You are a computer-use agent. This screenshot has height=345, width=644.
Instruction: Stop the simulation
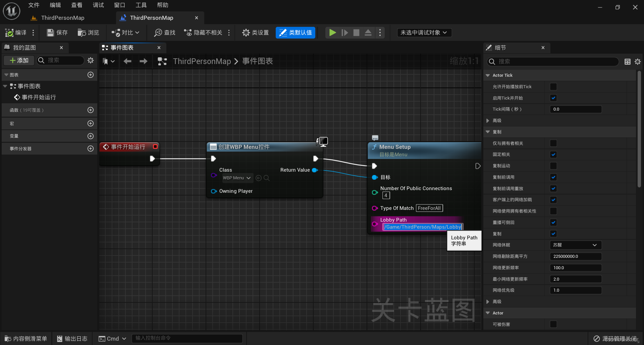pyautogui.click(x=356, y=33)
